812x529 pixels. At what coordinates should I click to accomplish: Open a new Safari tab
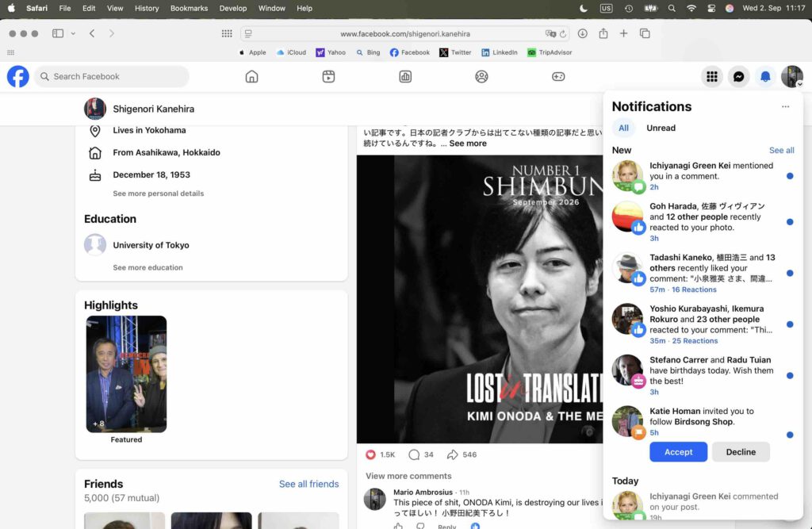[x=623, y=33]
